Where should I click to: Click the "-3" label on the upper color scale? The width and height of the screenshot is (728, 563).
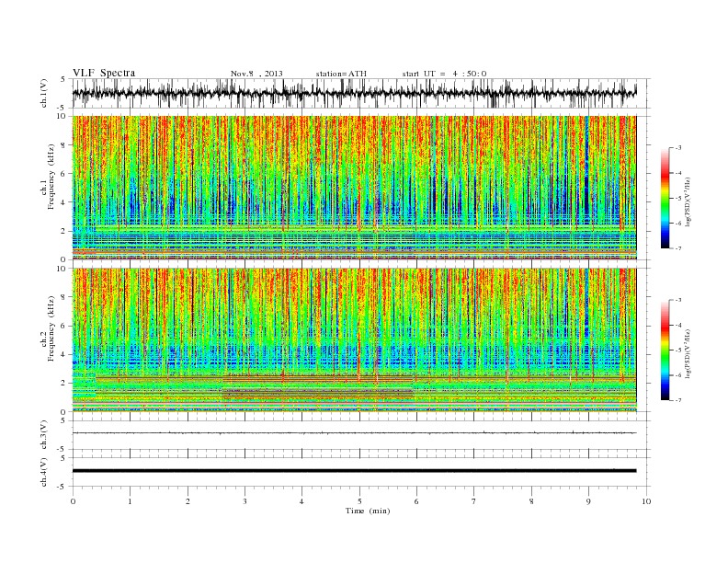[678, 148]
